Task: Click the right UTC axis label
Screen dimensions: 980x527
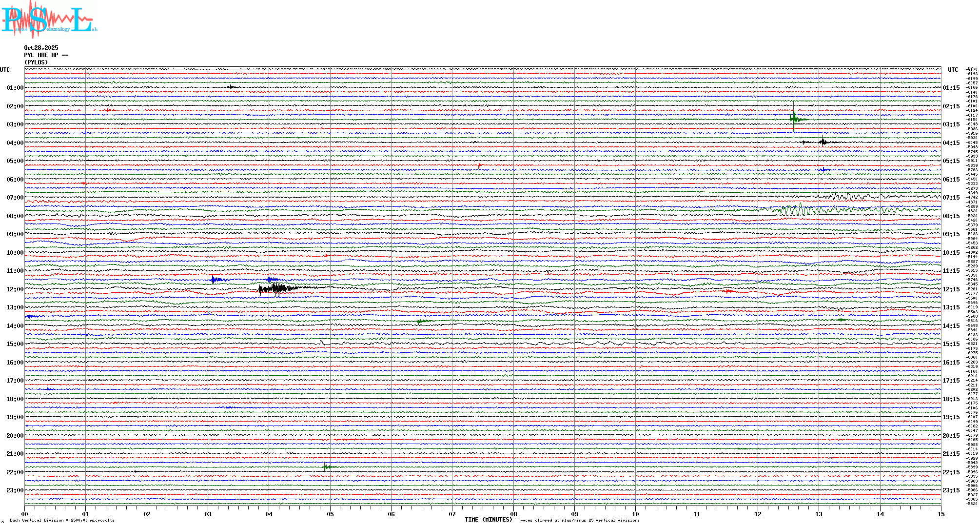Action: tap(953, 70)
